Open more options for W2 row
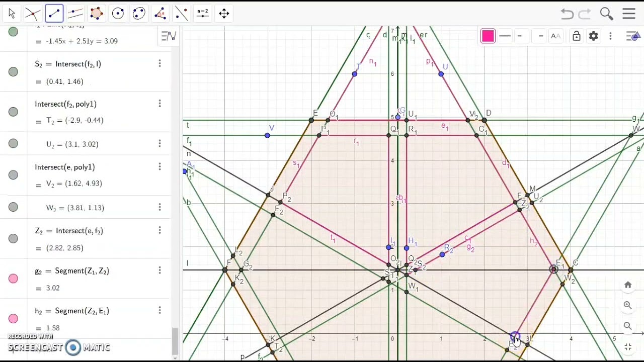This screenshot has height=362, width=644. 159,207
